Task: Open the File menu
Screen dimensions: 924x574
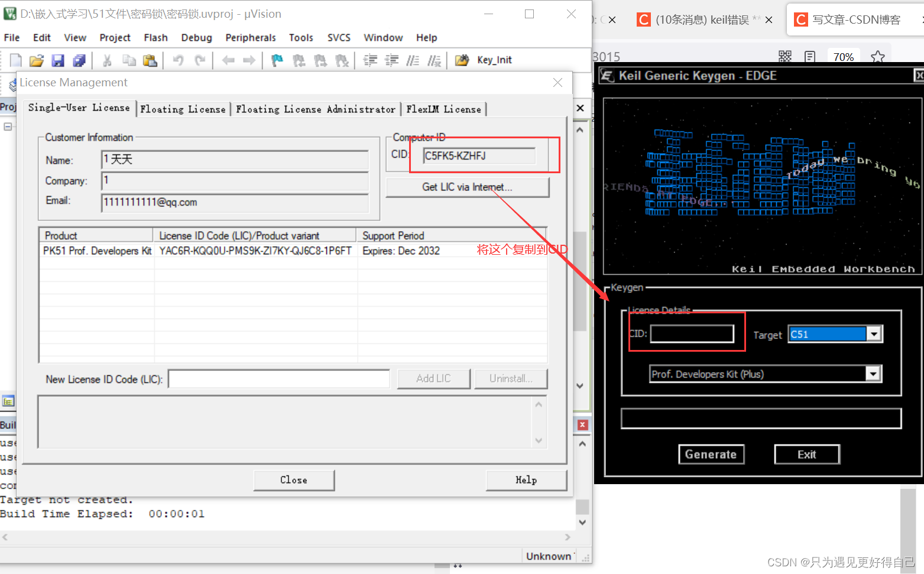Action: tap(12, 38)
